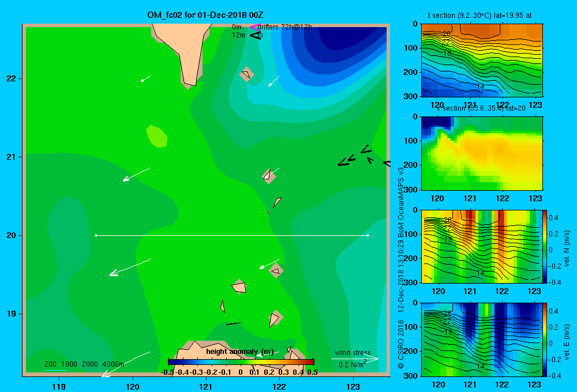The image size is (577, 392).
Task: Click latitude tick label 21 on main map
Action: [x=12, y=157]
